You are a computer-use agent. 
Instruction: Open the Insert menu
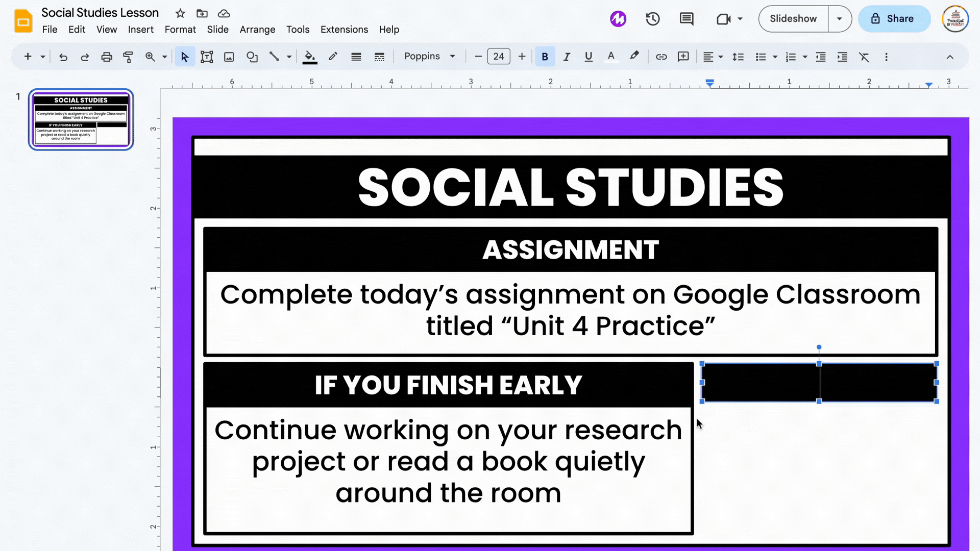pos(140,30)
